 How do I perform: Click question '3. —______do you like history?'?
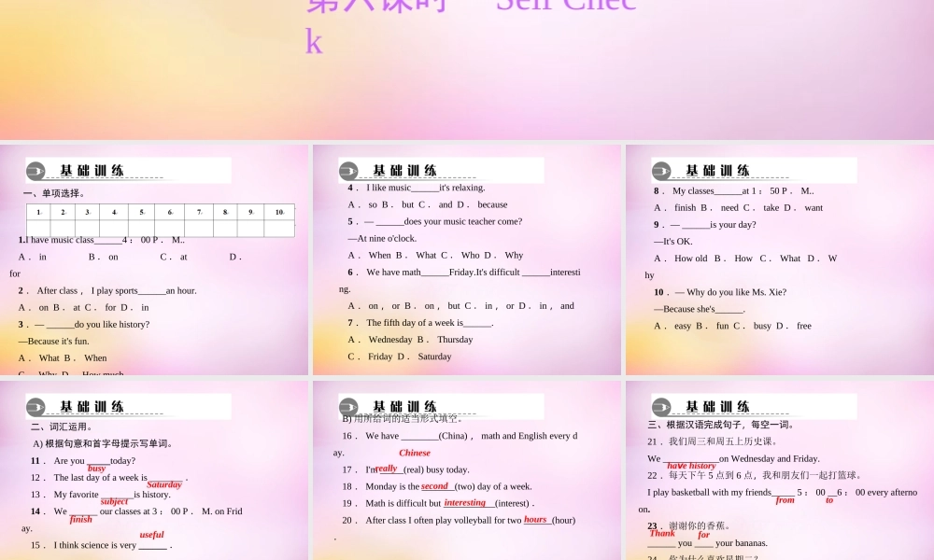(83, 325)
